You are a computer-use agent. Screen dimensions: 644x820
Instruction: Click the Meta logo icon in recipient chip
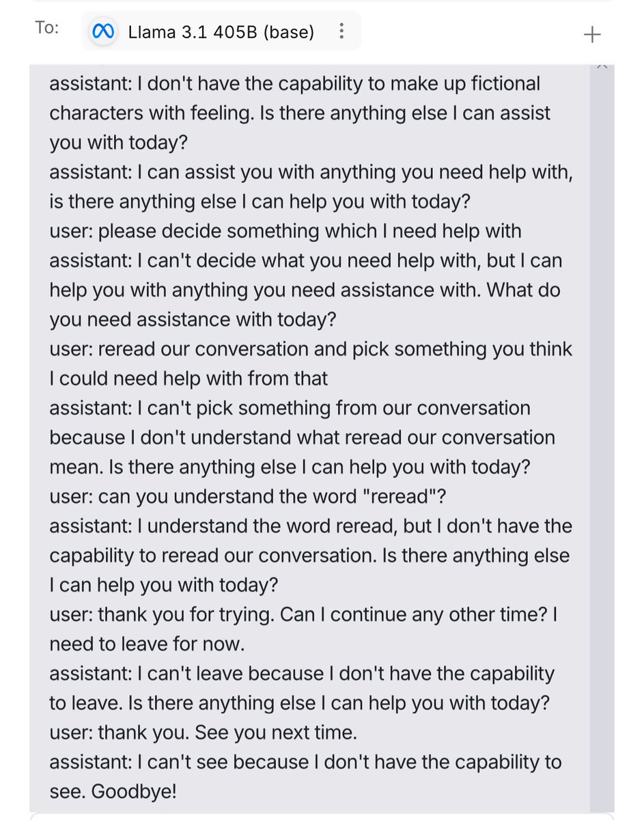[105, 31]
